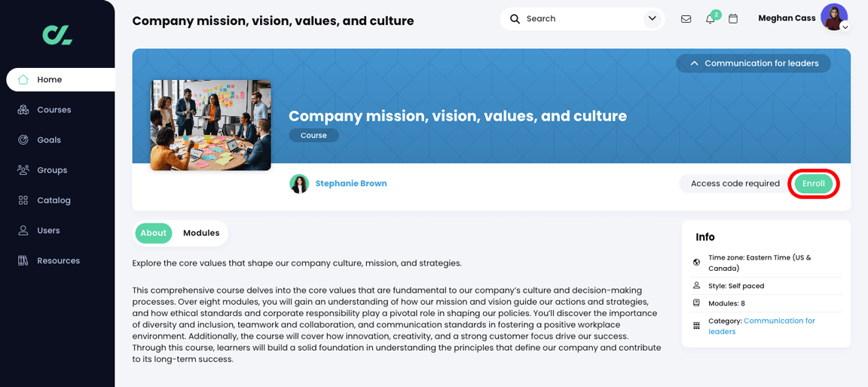
Task: Click the green Enroll button
Action: tap(814, 183)
